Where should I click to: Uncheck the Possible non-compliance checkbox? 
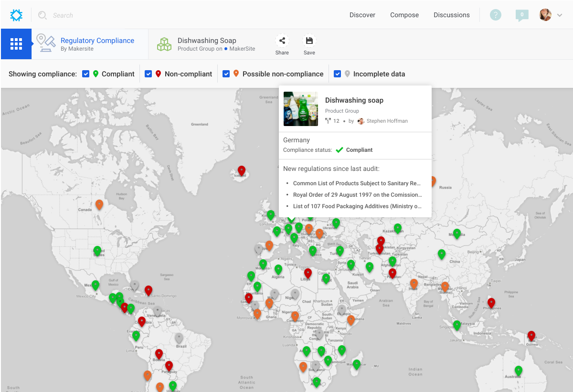click(x=226, y=74)
